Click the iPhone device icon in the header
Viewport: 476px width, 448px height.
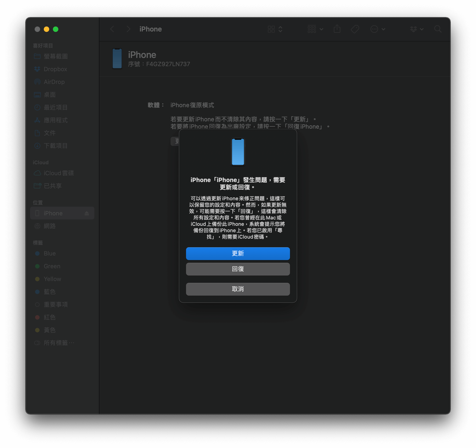[117, 59]
